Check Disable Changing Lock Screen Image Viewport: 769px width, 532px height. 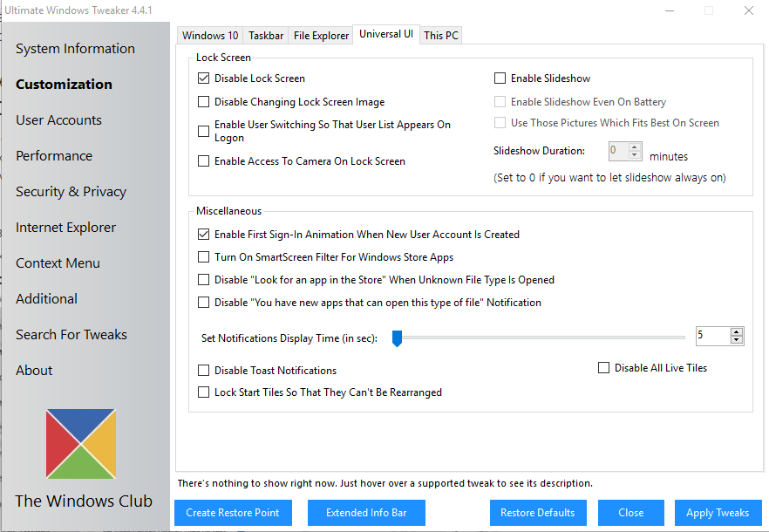(x=203, y=101)
